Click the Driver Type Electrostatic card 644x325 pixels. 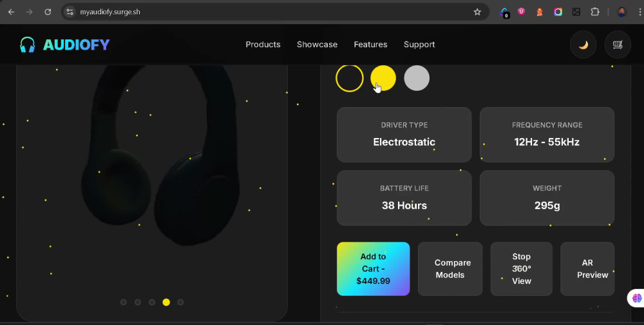pos(404,135)
